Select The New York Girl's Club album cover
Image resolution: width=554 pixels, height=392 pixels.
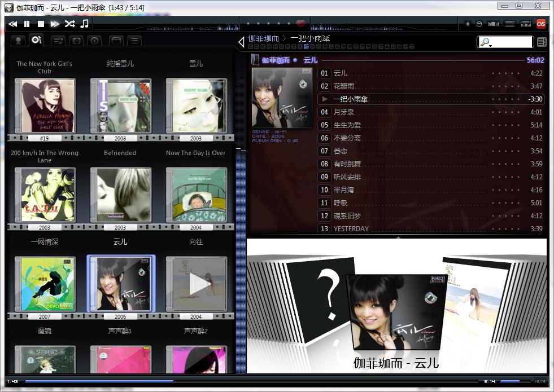pyautogui.click(x=45, y=106)
